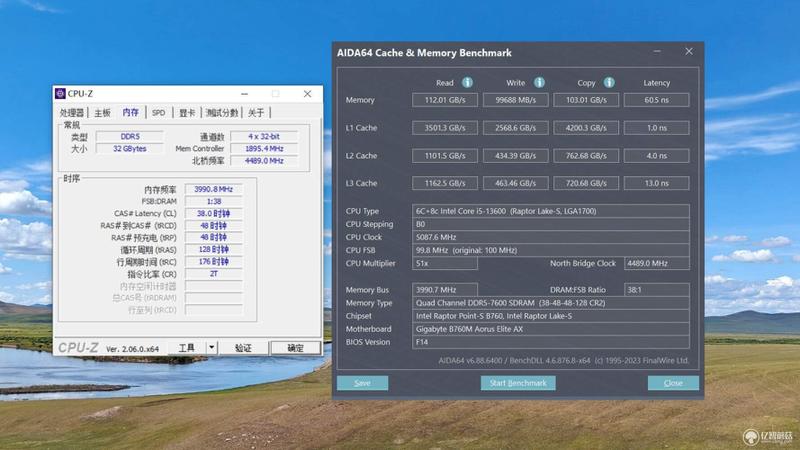Select the 内存 tab in CPU-Z

click(x=131, y=112)
